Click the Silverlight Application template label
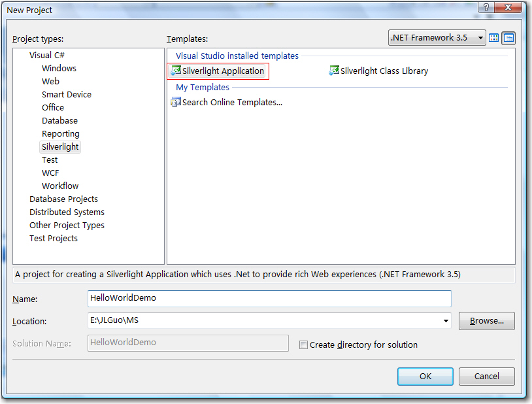 (x=223, y=71)
